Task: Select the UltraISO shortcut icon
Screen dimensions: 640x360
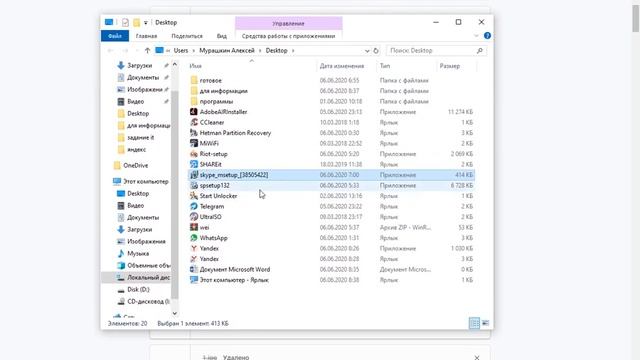Action: [194, 217]
